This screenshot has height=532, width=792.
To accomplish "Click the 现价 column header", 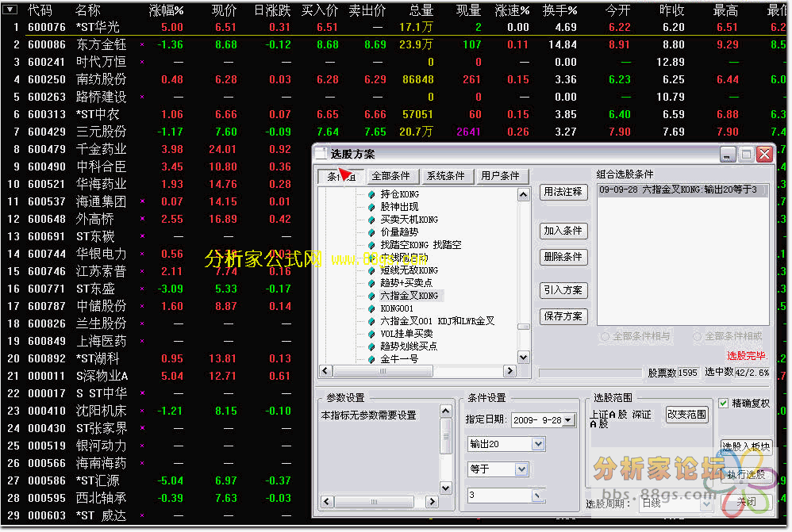I will pos(225,10).
